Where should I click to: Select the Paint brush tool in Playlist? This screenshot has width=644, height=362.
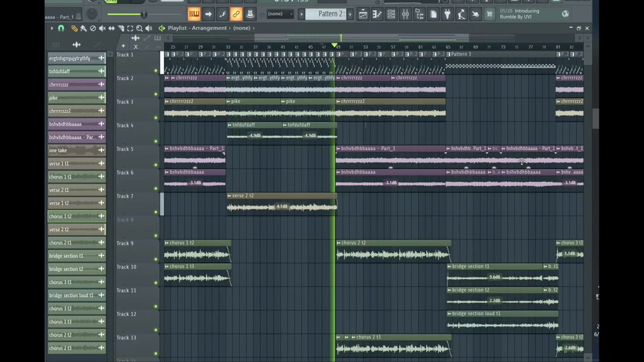coord(84,28)
